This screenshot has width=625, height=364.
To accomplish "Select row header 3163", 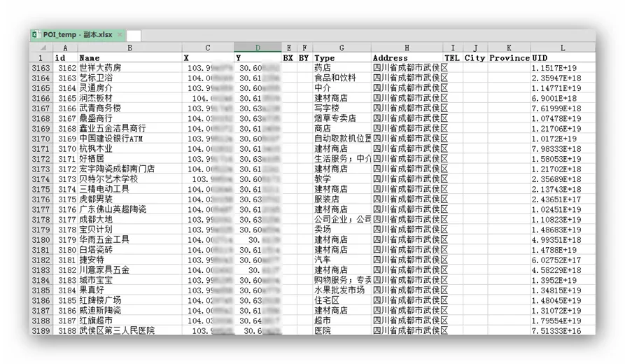I will [x=41, y=68].
